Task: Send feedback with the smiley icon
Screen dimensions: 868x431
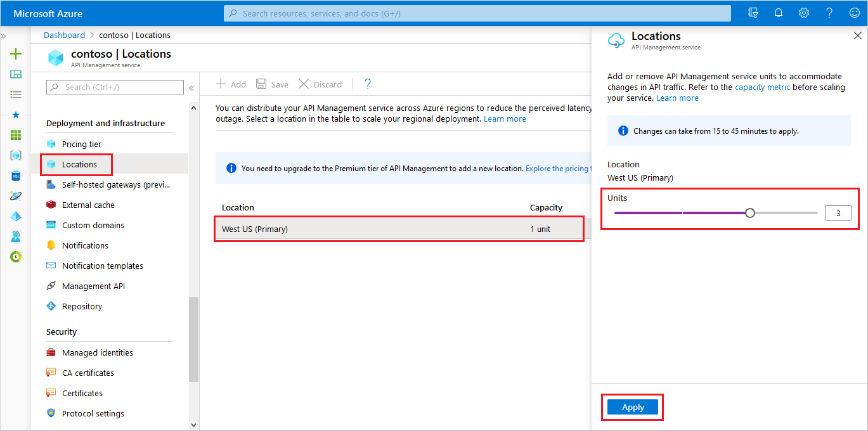Action: point(853,13)
